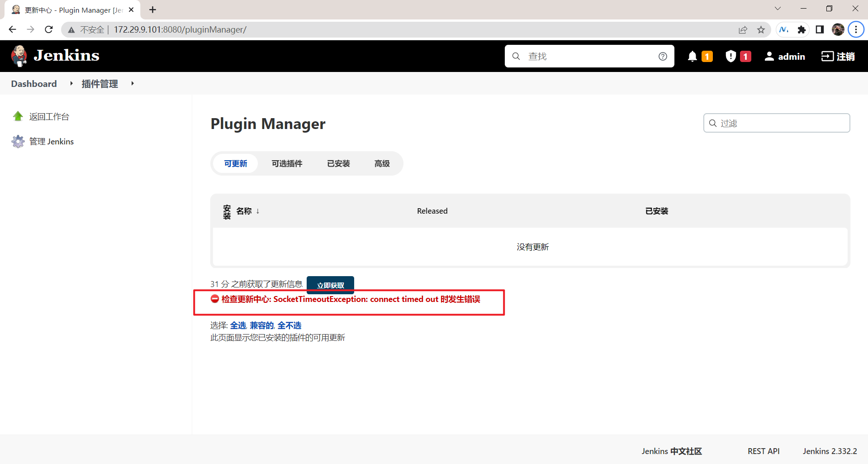Viewport: 868px width, 464px height.
Task: Switch to the 可更新 tab
Action: [x=236, y=163]
